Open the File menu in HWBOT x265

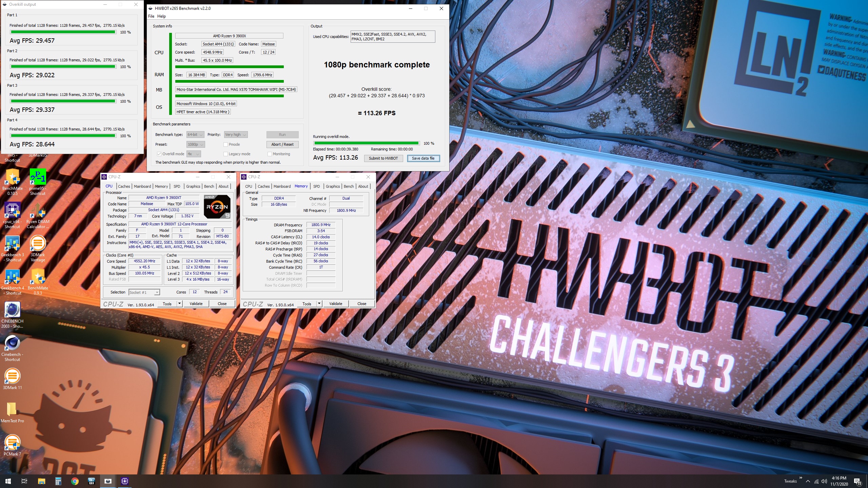coord(151,16)
